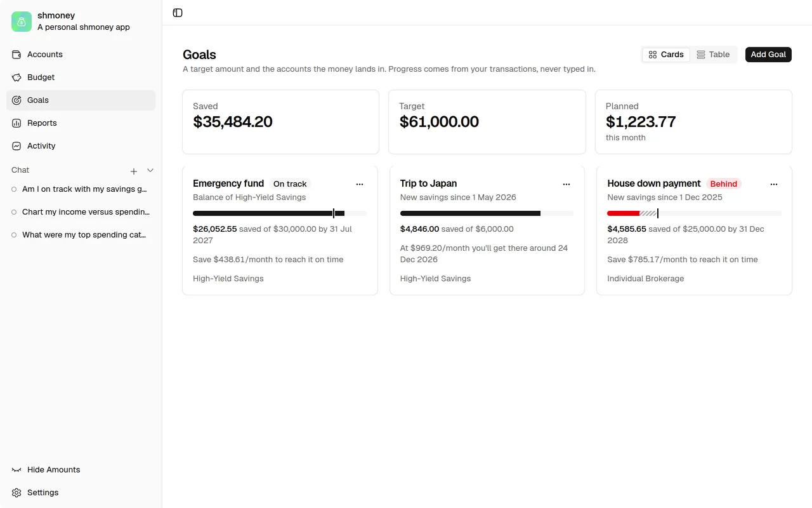Click the Table rows icon
Screen dimensions: 812x508
tap(701, 55)
